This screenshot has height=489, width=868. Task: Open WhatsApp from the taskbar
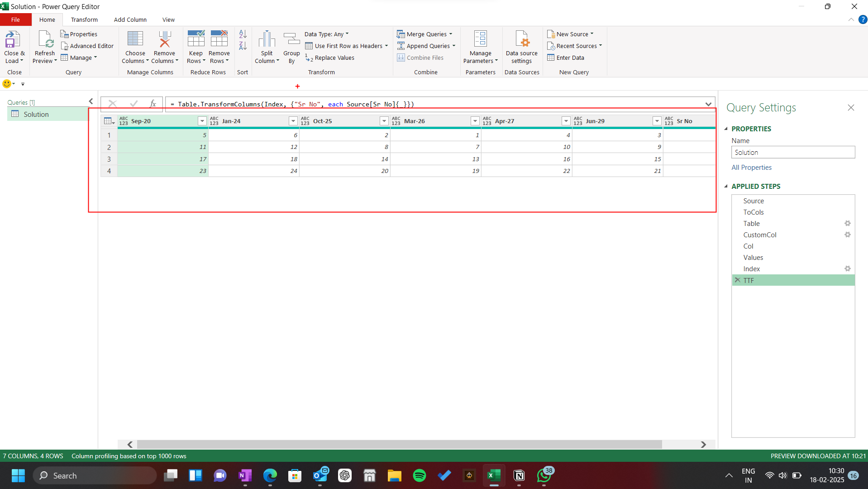click(544, 475)
